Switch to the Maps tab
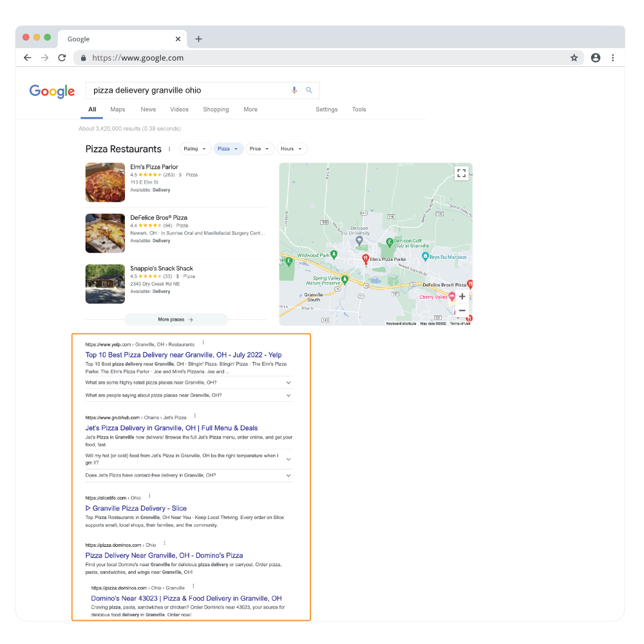The width and height of the screenshot is (644, 644). 117,109
